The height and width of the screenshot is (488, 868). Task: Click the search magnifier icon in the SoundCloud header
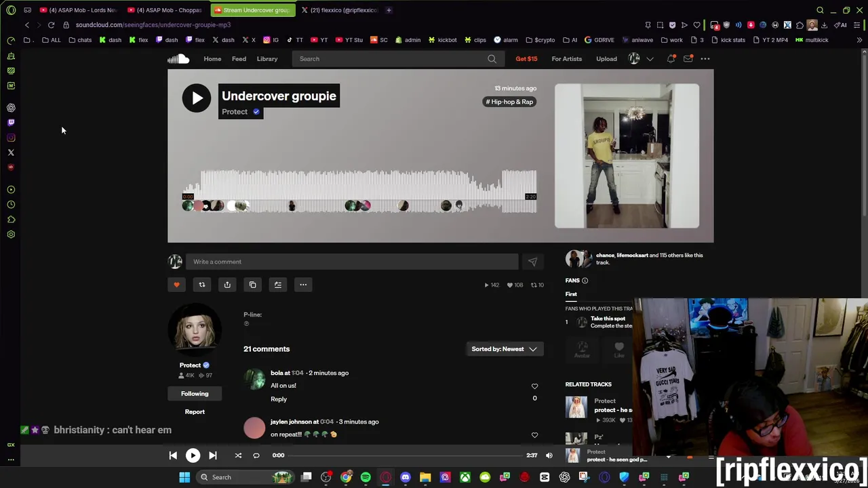[x=492, y=59]
